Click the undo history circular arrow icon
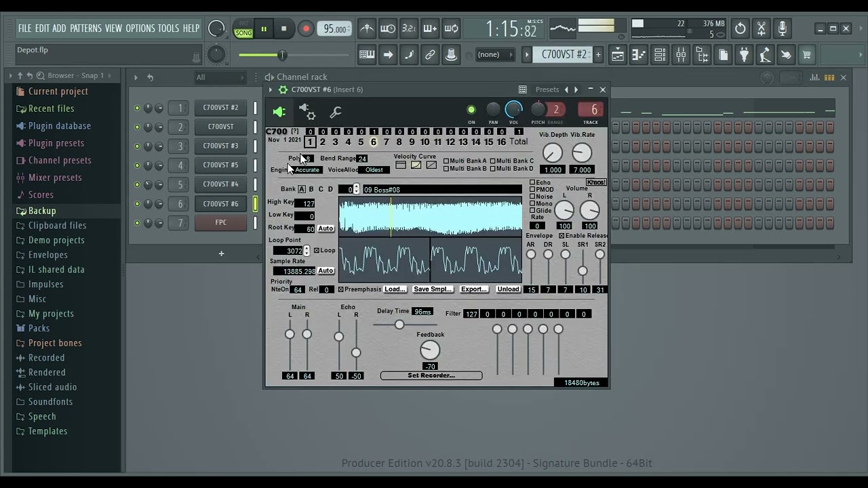Image resolution: width=868 pixels, height=488 pixels. 740,28
